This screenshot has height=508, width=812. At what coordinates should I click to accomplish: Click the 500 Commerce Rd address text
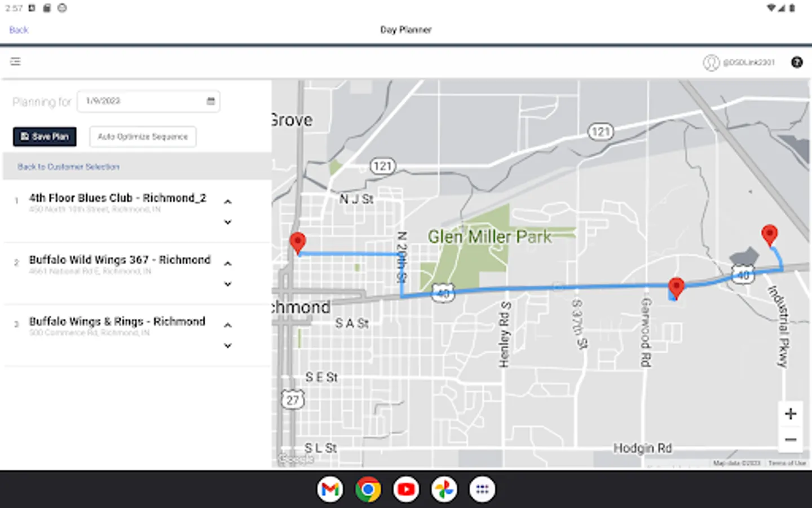[x=89, y=333]
